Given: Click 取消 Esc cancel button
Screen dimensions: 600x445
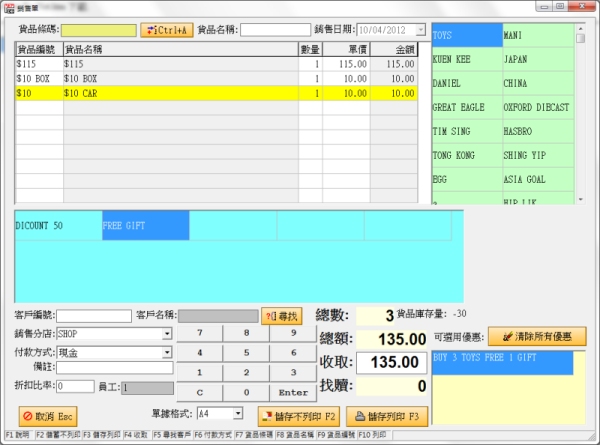Looking at the screenshot, I should [x=48, y=416].
